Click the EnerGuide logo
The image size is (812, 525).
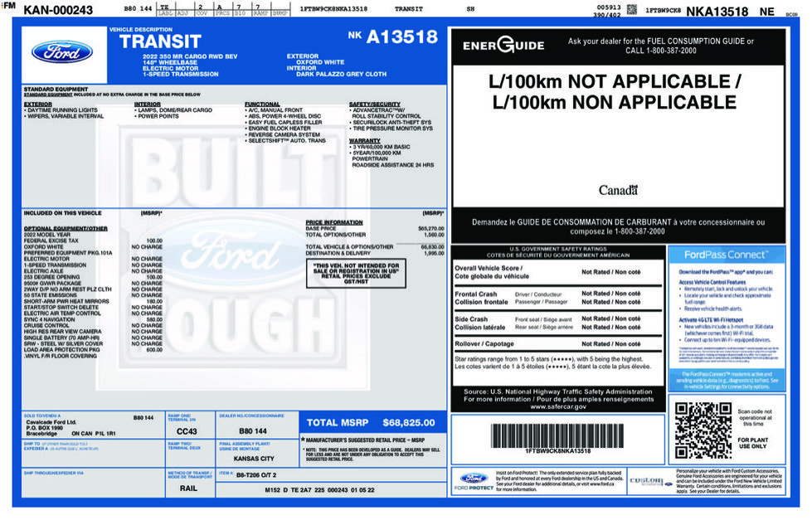[503, 46]
